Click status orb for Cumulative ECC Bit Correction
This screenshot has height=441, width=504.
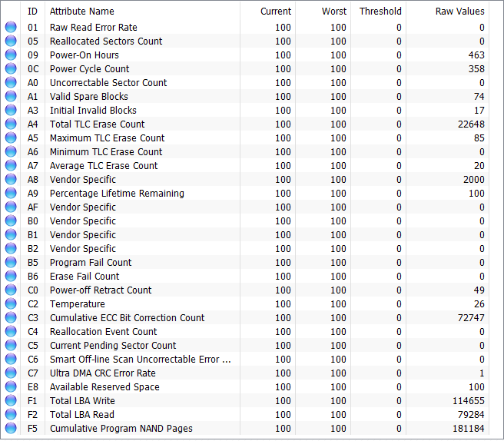click(11, 317)
